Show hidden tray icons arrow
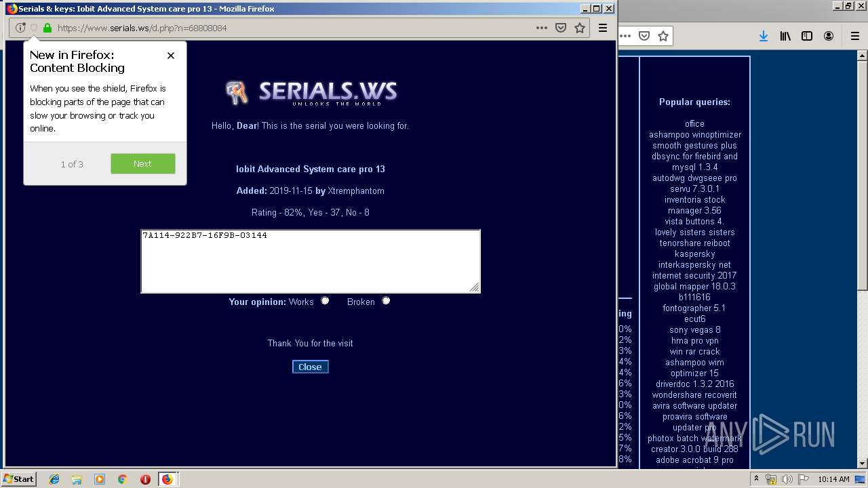Screen dimensions: 868x488 [757, 479]
